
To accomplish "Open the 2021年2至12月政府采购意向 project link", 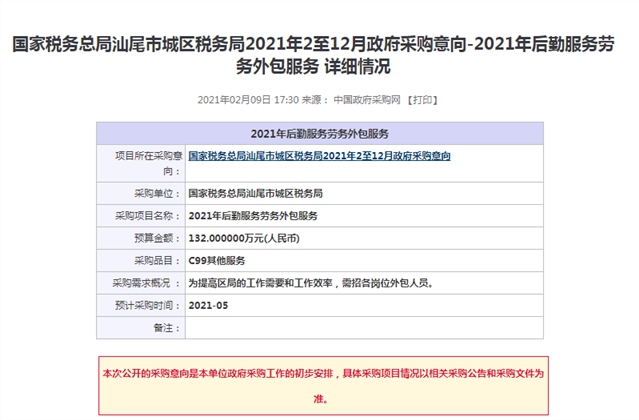I will [x=319, y=156].
